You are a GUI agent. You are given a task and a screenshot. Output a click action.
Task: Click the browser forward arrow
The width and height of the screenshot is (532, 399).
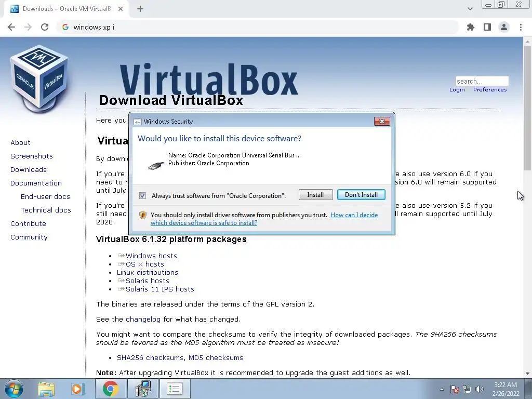tap(28, 27)
